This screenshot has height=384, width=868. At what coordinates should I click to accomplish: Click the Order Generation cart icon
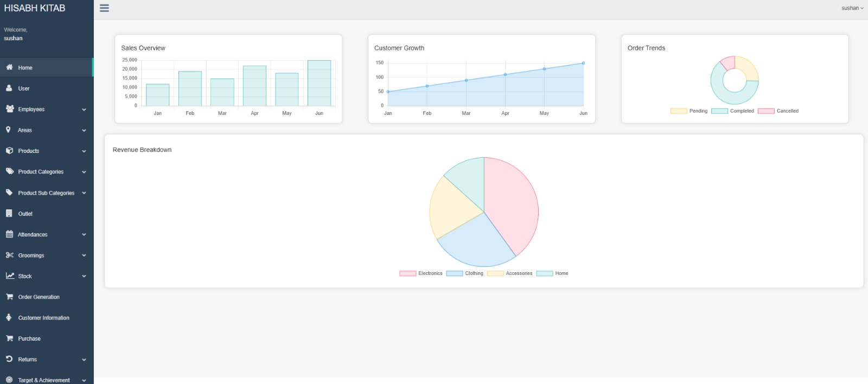[x=9, y=297]
